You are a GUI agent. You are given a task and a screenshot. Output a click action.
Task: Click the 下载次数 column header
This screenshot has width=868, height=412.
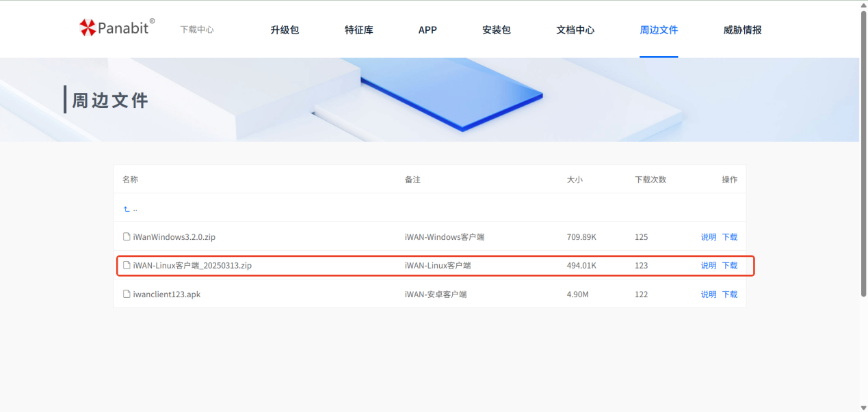pyautogui.click(x=650, y=180)
